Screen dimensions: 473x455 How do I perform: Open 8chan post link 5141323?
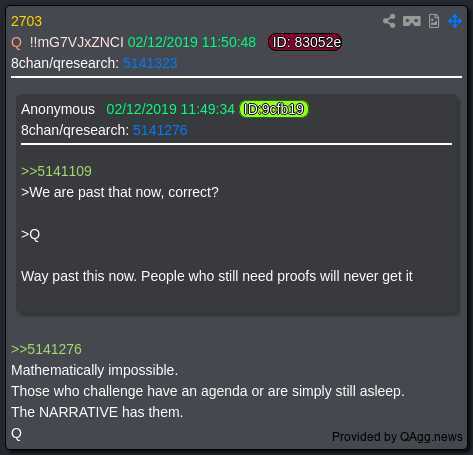click(x=150, y=63)
